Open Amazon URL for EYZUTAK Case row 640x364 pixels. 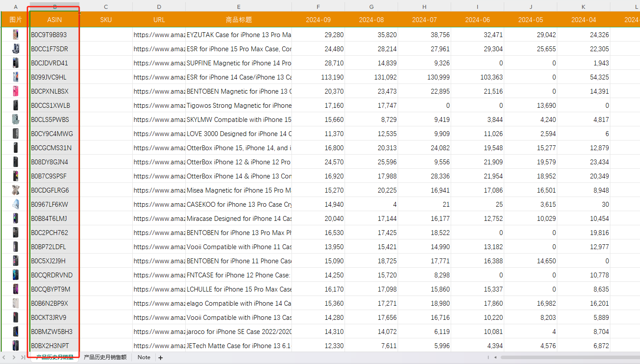159,34
